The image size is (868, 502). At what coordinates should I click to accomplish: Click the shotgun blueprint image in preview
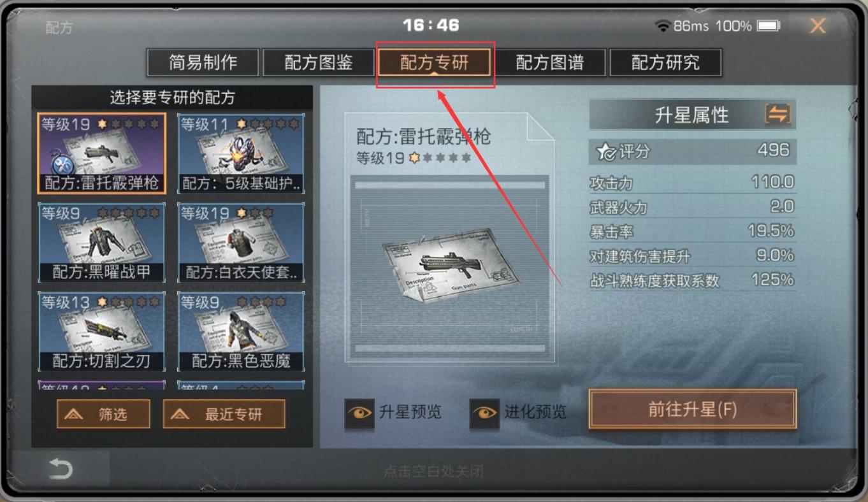point(449,262)
